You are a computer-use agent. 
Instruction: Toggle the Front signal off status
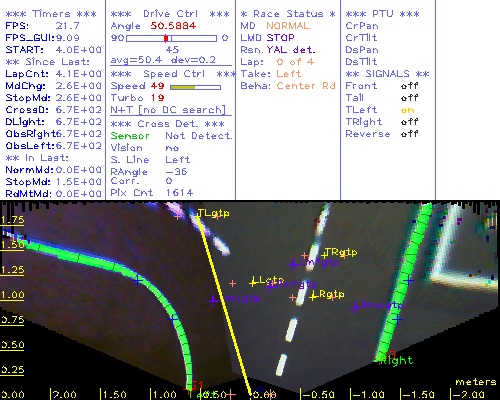pyautogui.click(x=409, y=86)
